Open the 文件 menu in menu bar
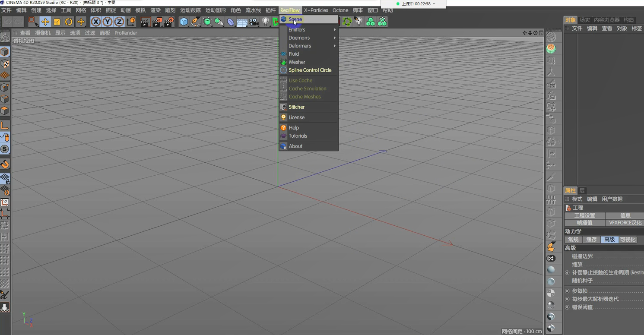644x335 pixels. click(6, 10)
